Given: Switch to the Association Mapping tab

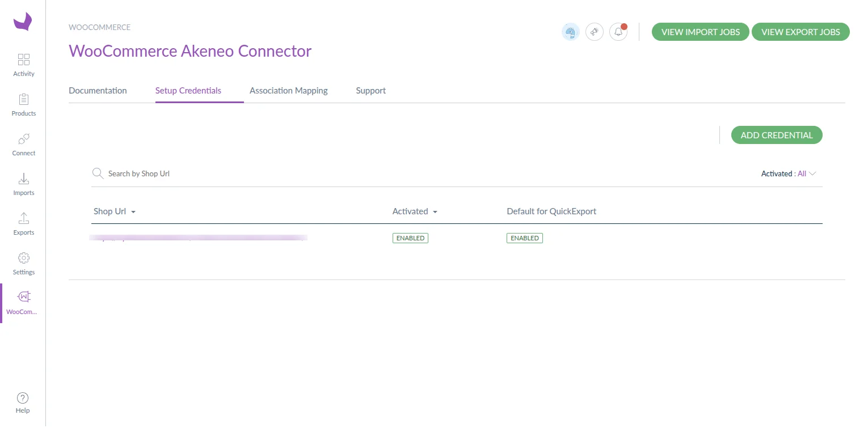Looking at the screenshot, I should [288, 91].
